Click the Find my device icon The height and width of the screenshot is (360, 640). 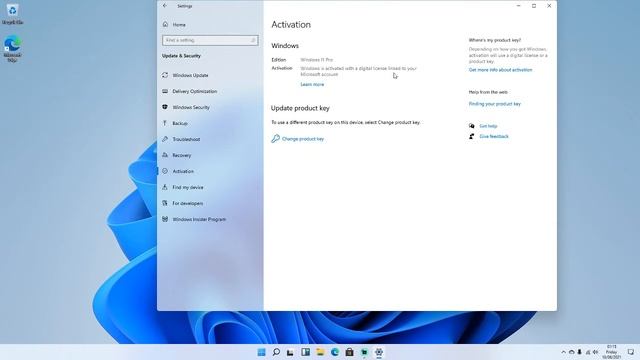pyautogui.click(x=165, y=187)
